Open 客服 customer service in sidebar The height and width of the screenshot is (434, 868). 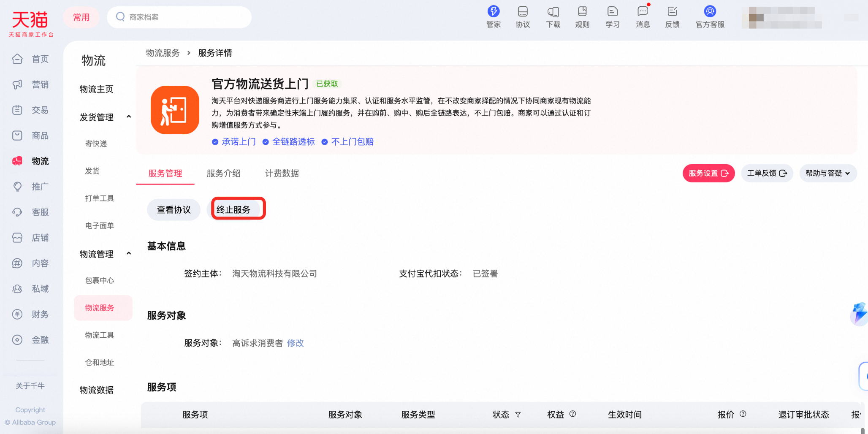click(30, 212)
